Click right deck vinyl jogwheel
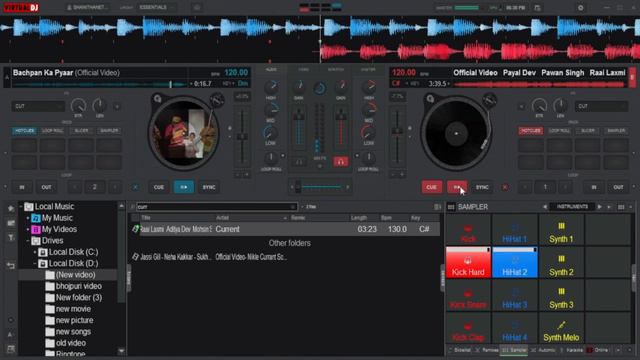The width and height of the screenshot is (640, 360). point(456,133)
